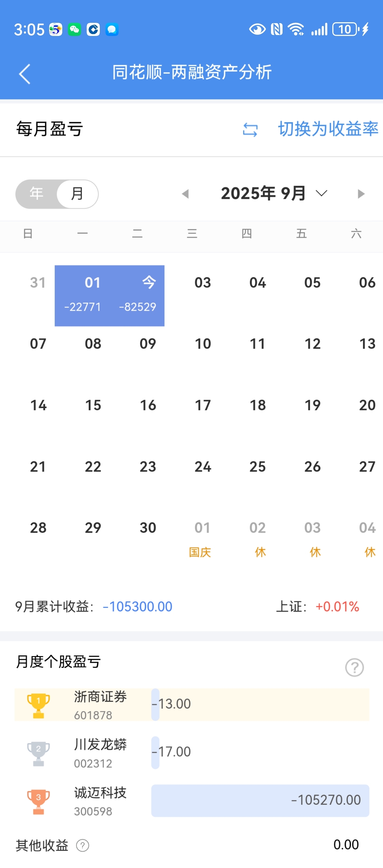The height and width of the screenshot is (868, 383).
Task: Select calendar day 01 with -22771
Action: tap(82, 295)
